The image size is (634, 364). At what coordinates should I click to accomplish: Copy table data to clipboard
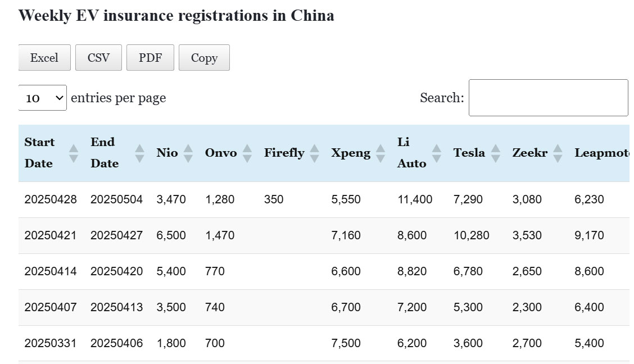(x=204, y=58)
